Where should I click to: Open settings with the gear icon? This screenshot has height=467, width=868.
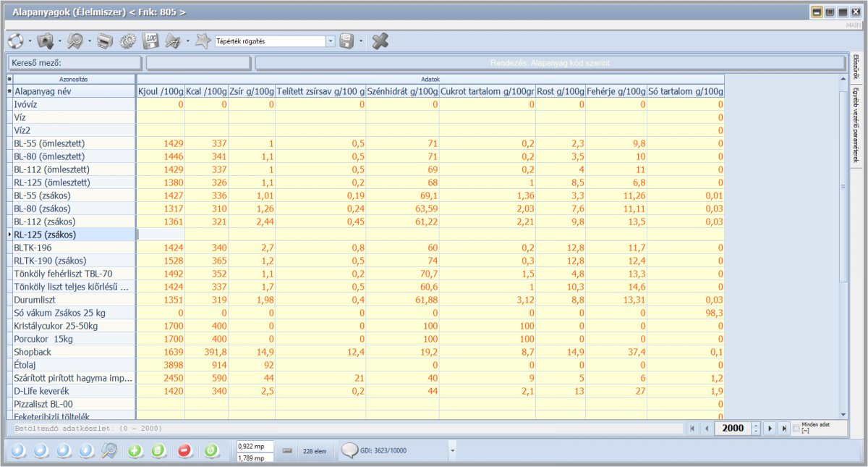pyautogui.click(x=128, y=41)
